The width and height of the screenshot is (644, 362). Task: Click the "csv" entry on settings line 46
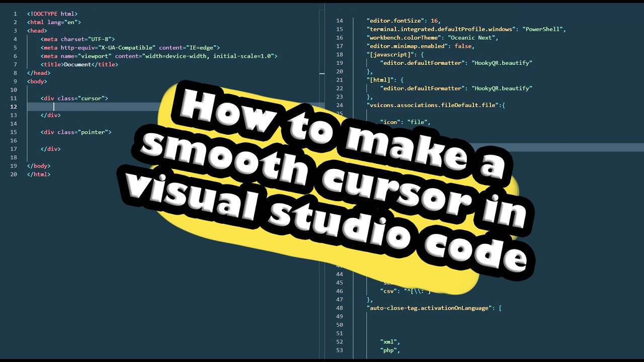tap(388, 291)
